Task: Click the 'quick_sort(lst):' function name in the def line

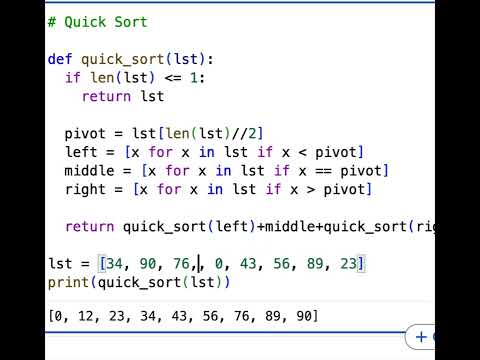Action: (147, 59)
